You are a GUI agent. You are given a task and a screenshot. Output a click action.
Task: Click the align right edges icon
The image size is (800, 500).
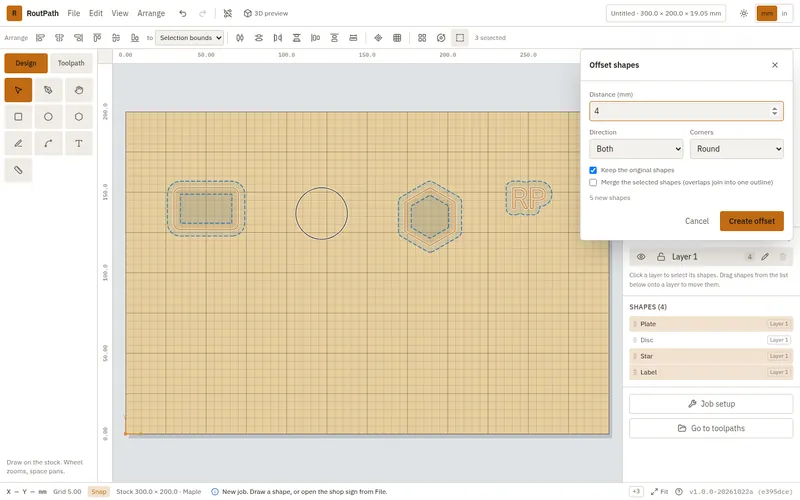pyautogui.click(x=78, y=38)
